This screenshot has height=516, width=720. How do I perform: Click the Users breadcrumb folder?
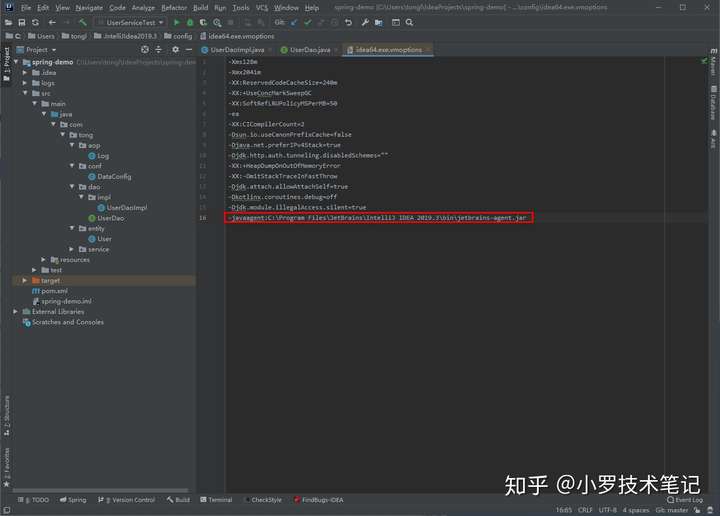(41, 36)
